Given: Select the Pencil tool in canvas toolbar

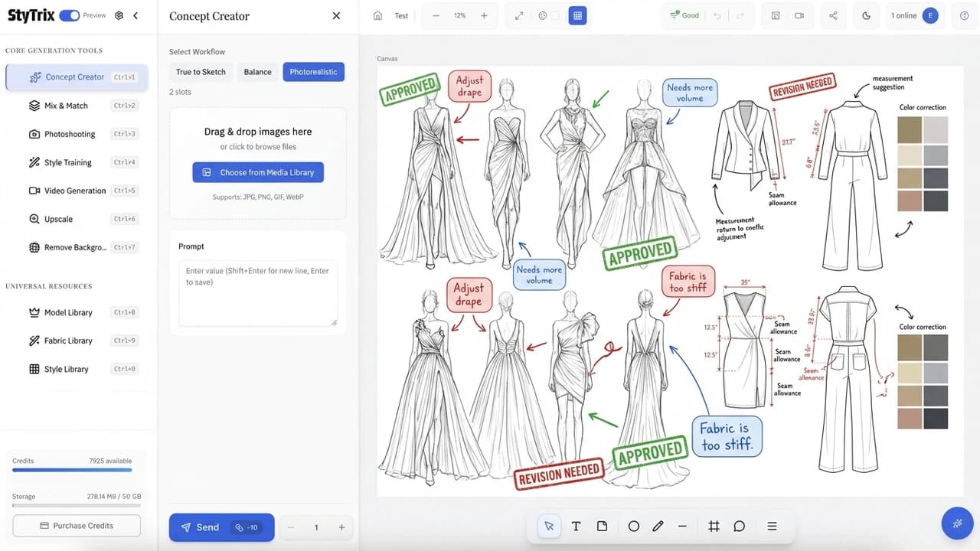Looking at the screenshot, I should click(x=658, y=526).
